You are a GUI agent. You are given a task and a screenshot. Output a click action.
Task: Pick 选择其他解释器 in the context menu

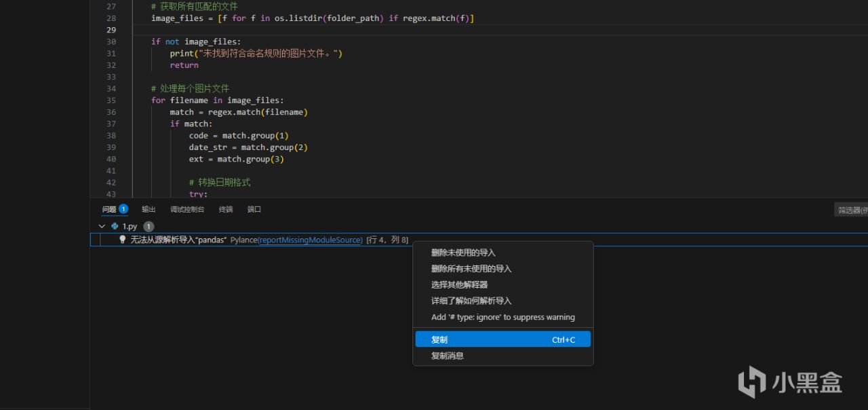point(459,284)
